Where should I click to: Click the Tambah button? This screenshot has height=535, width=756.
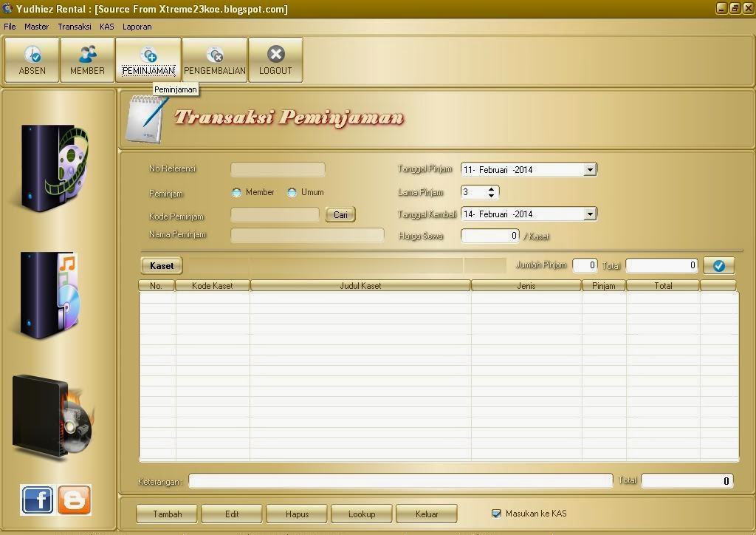click(x=167, y=514)
